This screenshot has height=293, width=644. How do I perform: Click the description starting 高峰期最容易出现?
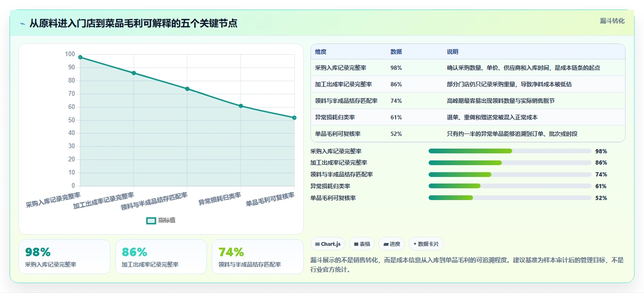click(501, 101)
